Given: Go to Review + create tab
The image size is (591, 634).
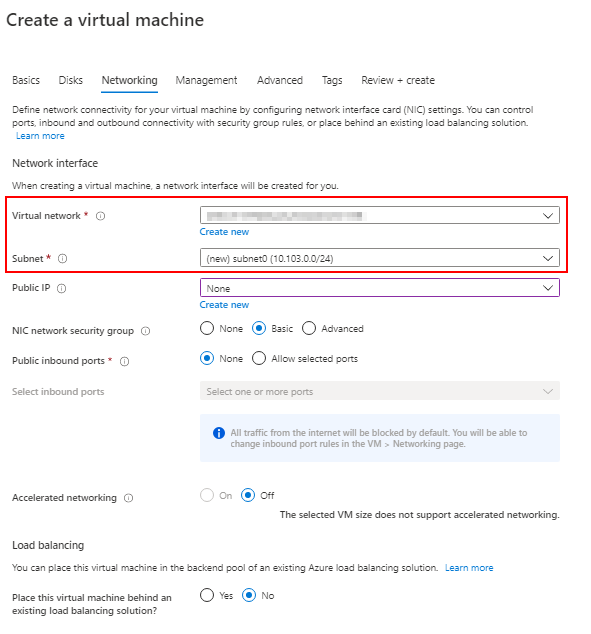Looking at the screenshot, I should 398,80.
